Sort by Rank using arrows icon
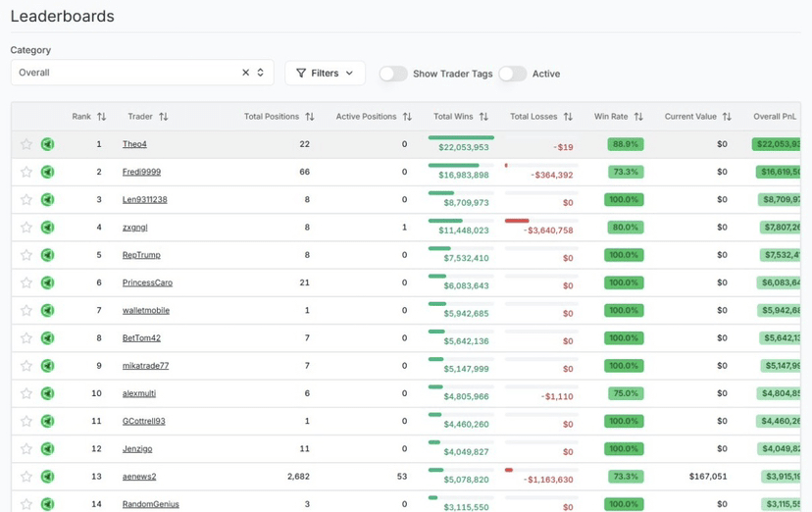Image resolution: width=812 pixels, height=512 pixels. [102, 117]
